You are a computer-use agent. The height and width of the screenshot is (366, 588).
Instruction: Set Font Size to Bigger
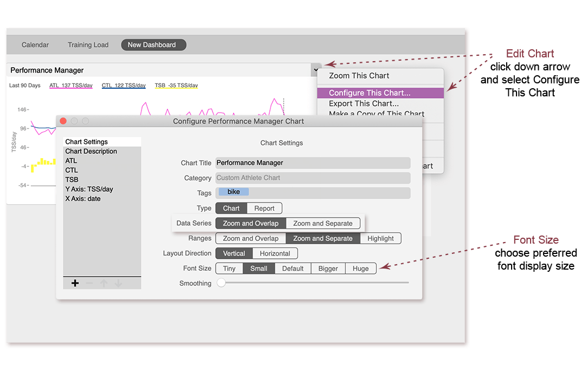pyautogui.click(x=328, y=268)
